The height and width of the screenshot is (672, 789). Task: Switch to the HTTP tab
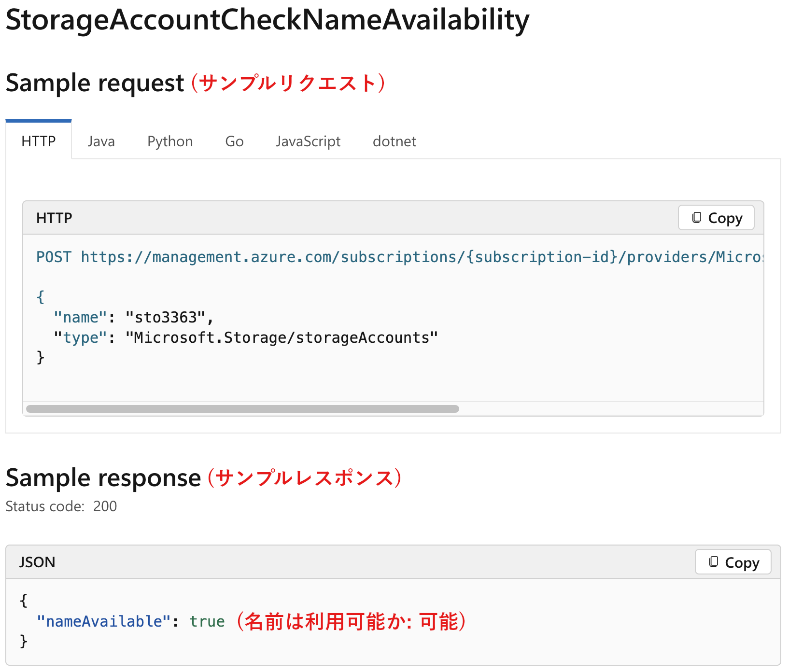(x=39, y=141)
